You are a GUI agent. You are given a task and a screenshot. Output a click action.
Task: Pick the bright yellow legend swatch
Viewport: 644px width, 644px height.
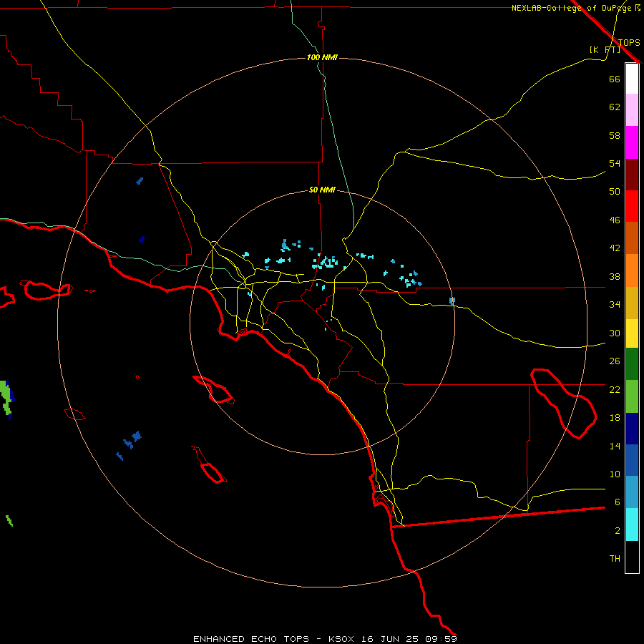632,333
